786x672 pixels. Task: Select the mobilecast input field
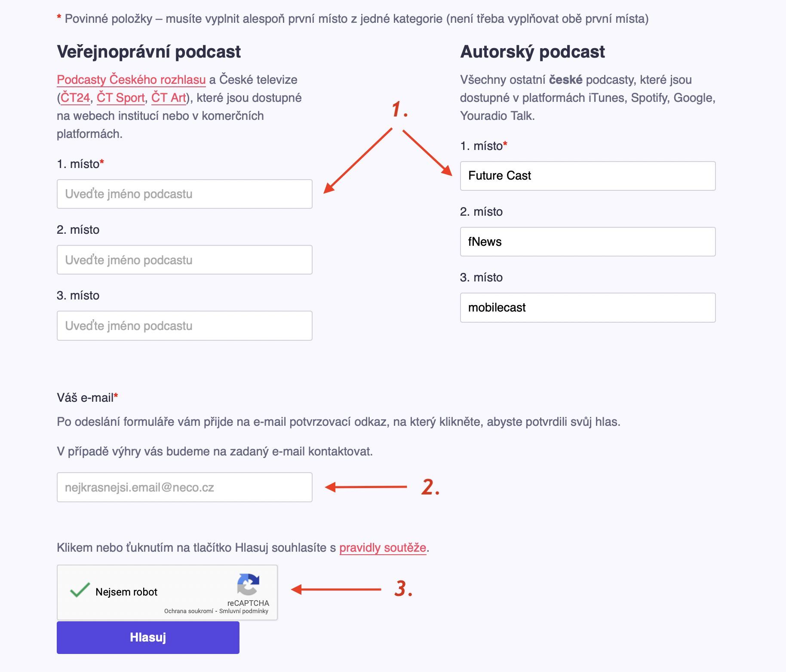pyautogui.click(x=587, y=307)
